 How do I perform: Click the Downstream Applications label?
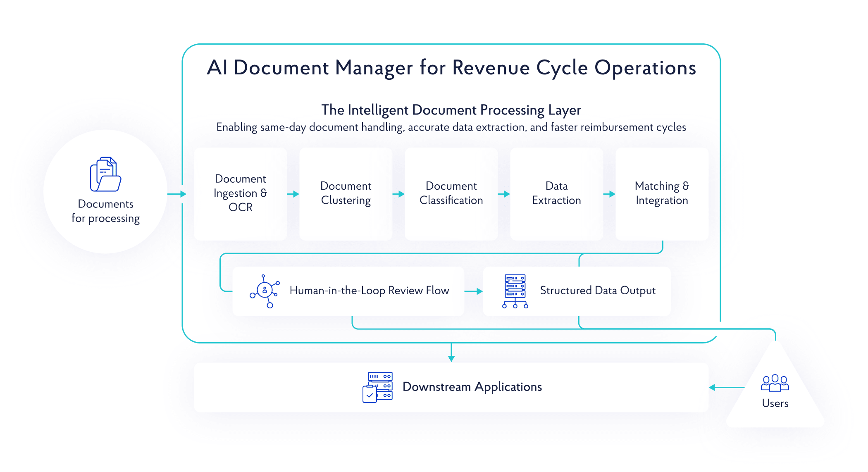472,387
